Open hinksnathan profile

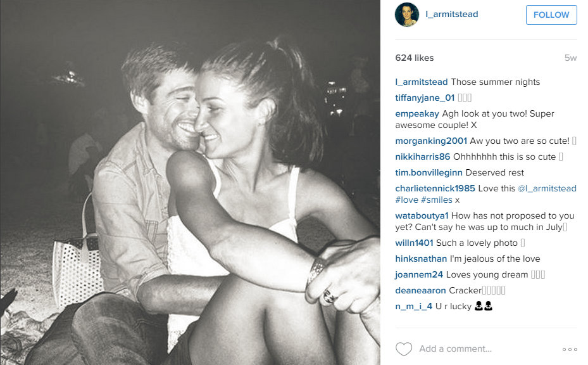(x=421, y=259)
